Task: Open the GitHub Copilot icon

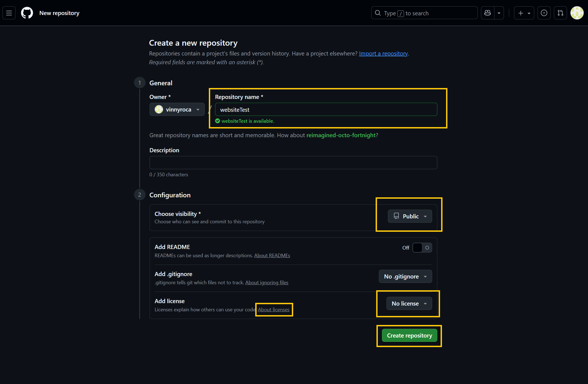Action: coord(487,13)
